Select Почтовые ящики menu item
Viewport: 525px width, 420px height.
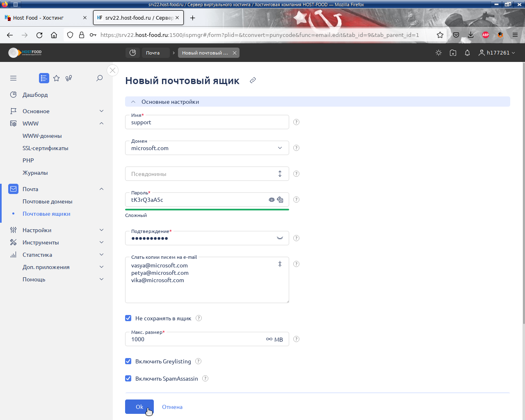coord(46,214)
